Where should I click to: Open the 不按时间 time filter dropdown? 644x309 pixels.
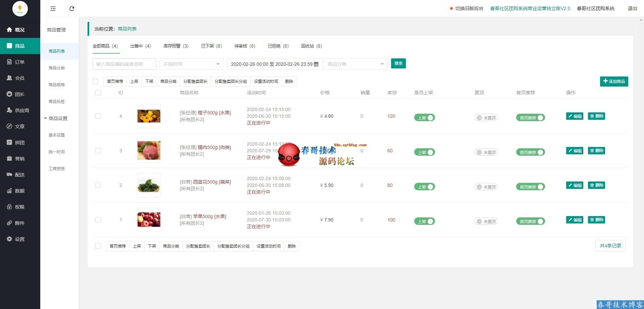pyautogui.click(x=191, y=64)
